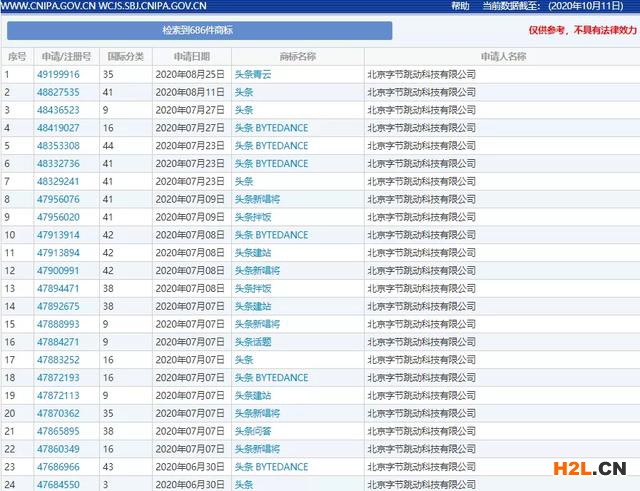Open registration number 48436523
This screenshot has height=491, width=640.
(x=58, y=110)
